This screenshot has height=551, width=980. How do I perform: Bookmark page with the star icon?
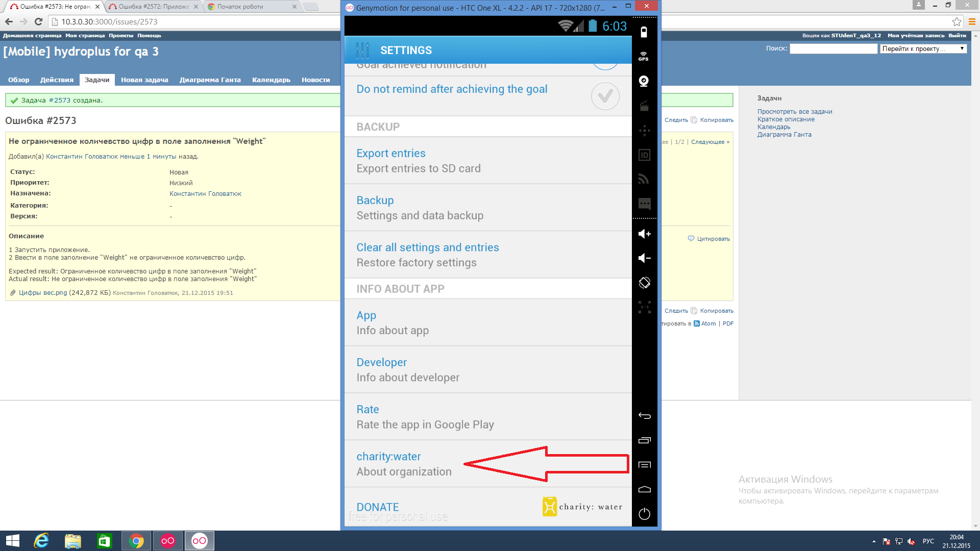coord(956,21)
